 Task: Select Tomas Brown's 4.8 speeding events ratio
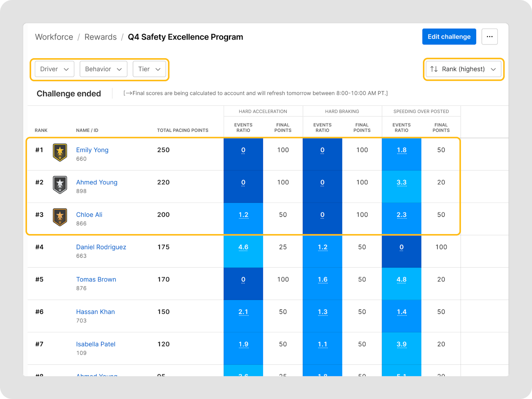tap(401, 280)
